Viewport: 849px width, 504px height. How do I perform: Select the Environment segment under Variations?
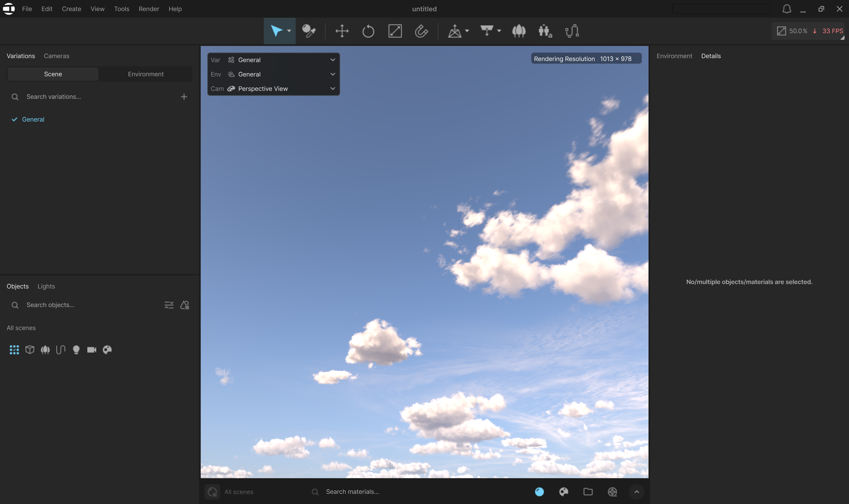pos(146,74)
